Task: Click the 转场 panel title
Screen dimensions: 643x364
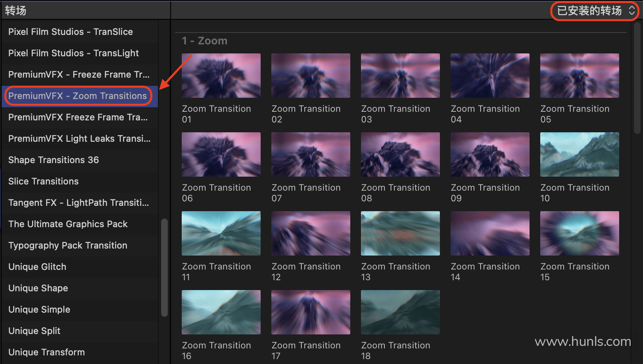Action: click(16, 11)
